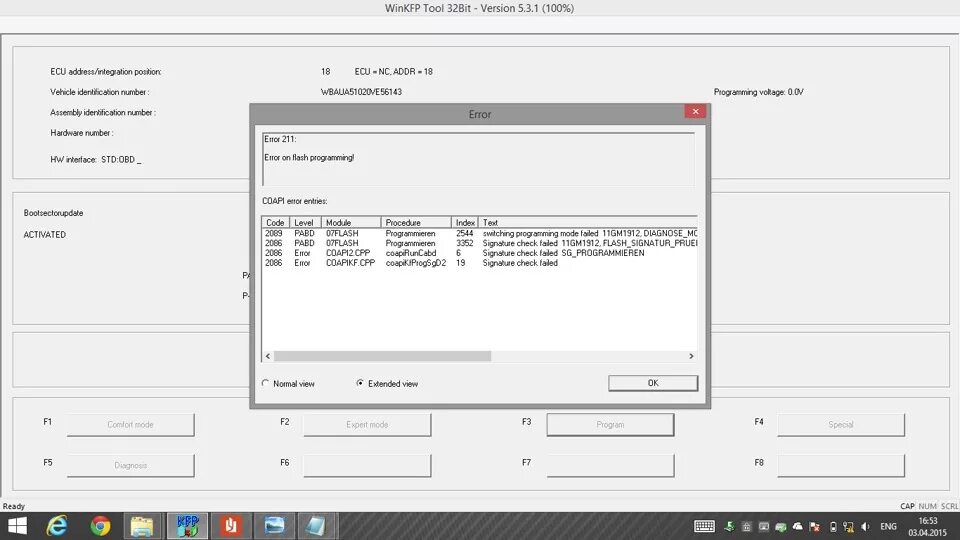The image size is (960, 540).
Task: Click the volume speaker tray icon
Action: click(866, 527)
